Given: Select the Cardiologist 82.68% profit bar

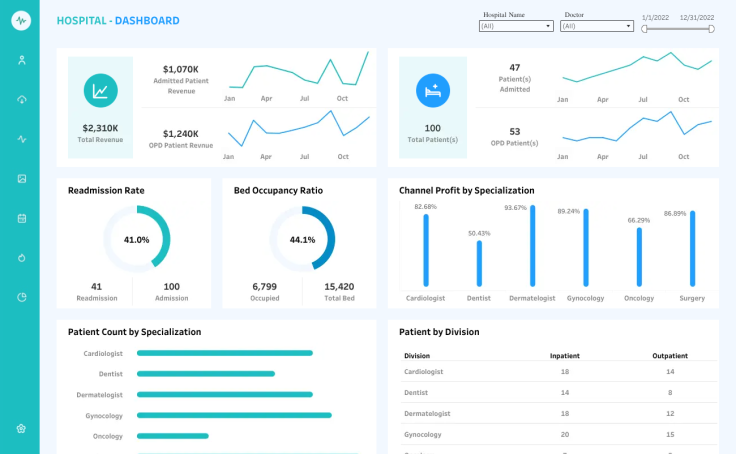Looking at the screenshot, I should coord(426,250).
